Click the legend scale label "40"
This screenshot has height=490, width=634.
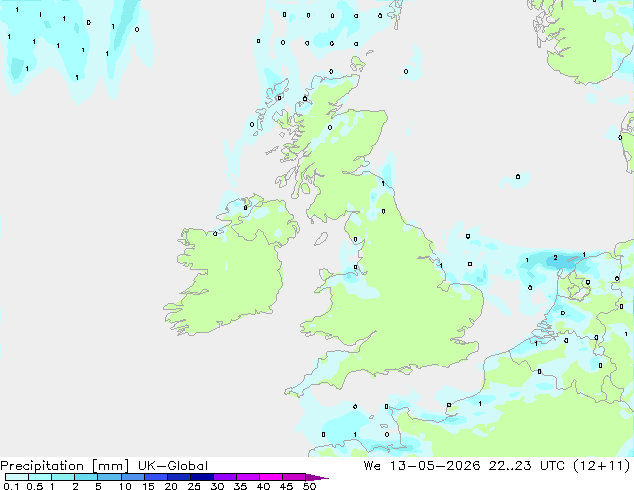point(263,486)
